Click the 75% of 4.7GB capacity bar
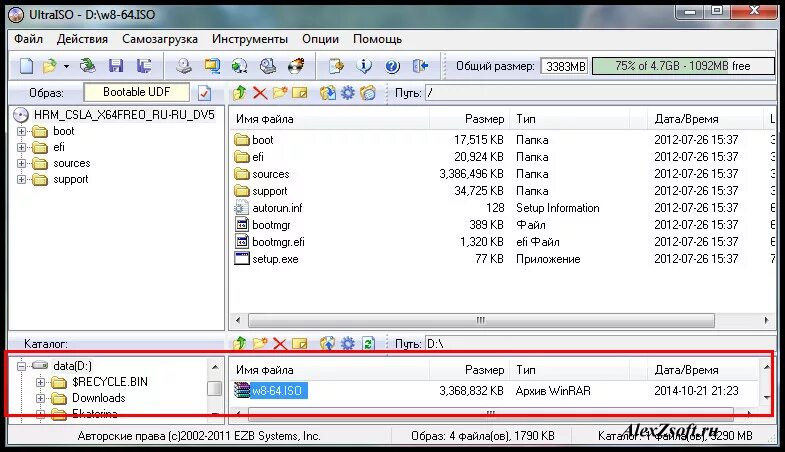The image size is (785, 452). click(x=683, y=66)
